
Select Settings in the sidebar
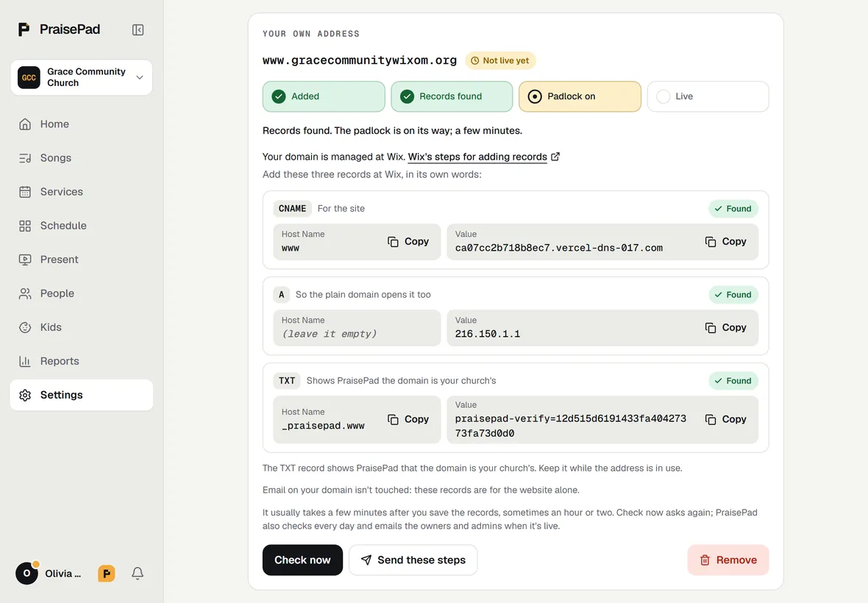pyautogui.click(x=82, y=395)
